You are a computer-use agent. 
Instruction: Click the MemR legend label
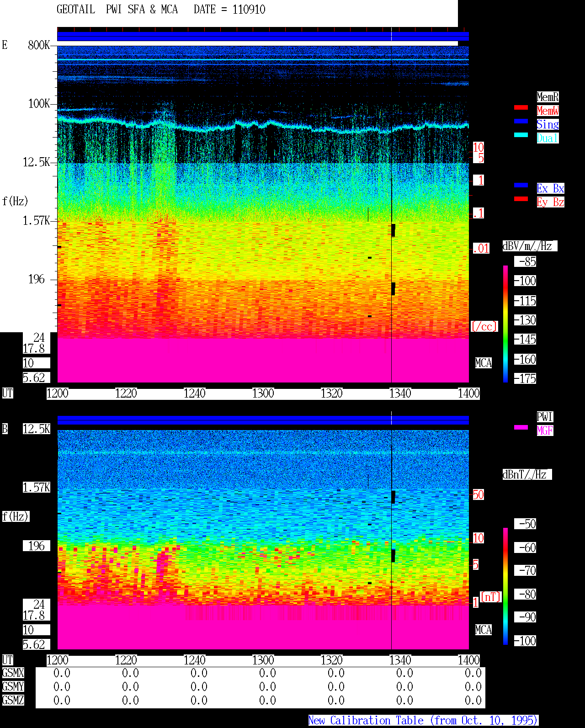548,97
